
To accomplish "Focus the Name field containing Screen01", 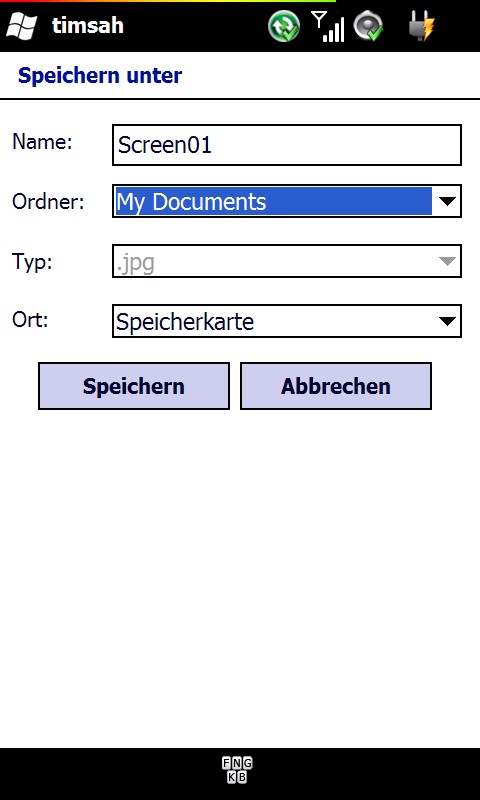I will tap(287, 145).
